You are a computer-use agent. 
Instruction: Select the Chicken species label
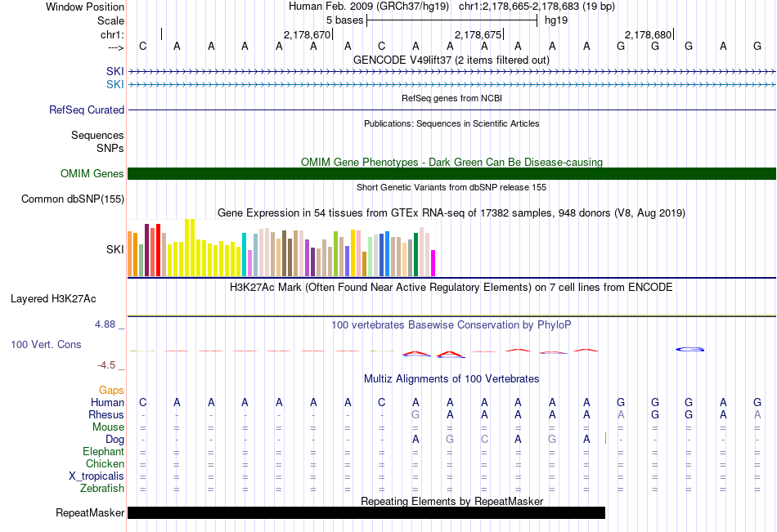click(105, 463)
